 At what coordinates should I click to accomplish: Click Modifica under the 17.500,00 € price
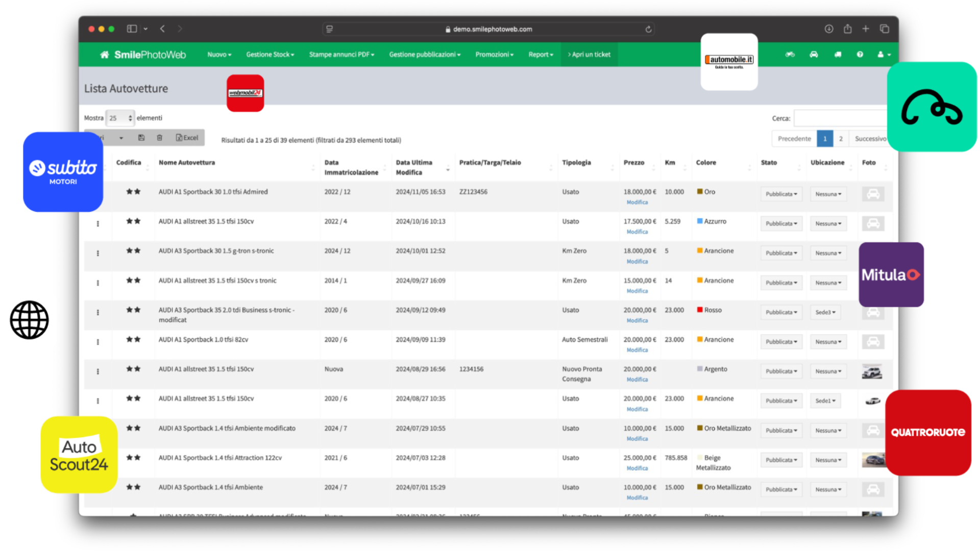click(637, 232)
